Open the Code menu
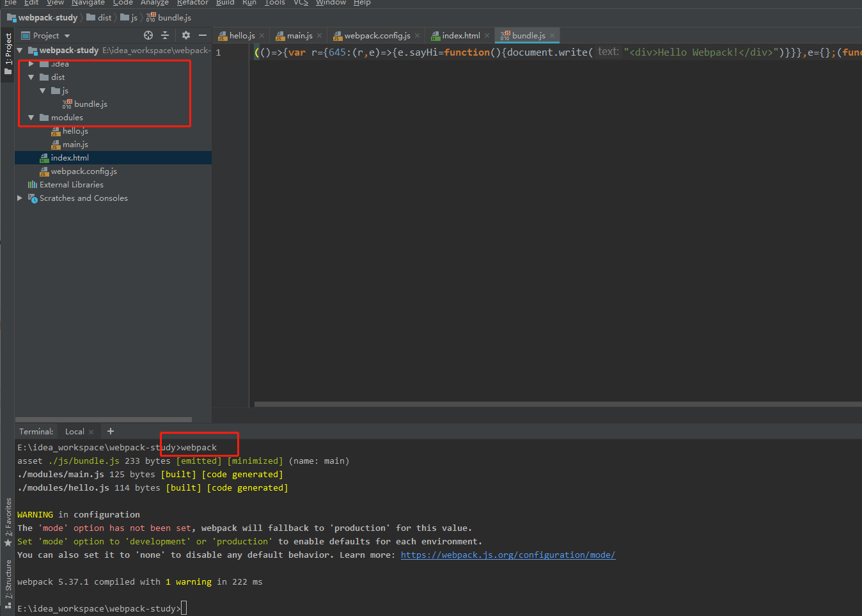The image size is (862, 616). (123, 3)
